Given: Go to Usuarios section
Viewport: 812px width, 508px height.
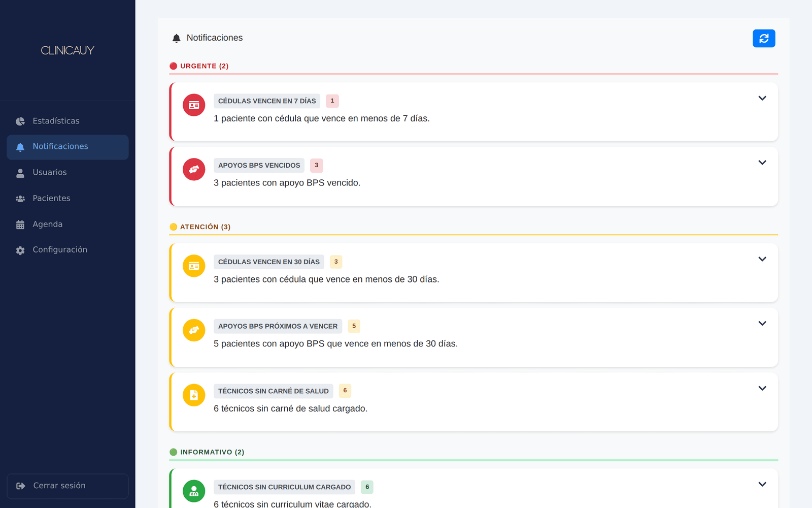Looking at the screenshot, I should (67, 173).
